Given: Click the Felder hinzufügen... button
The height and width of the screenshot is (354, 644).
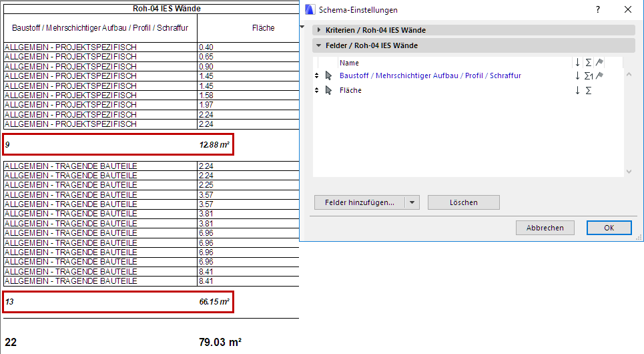Looking at the screenshot, I should click(x=360, y=202).
